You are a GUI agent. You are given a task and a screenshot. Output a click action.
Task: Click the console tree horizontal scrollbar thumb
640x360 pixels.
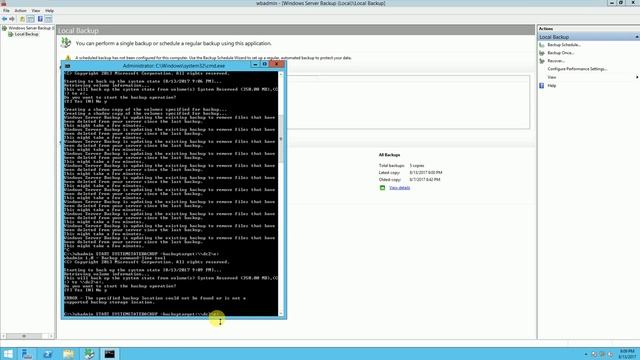pyautogui.click(x=24, y=336)
